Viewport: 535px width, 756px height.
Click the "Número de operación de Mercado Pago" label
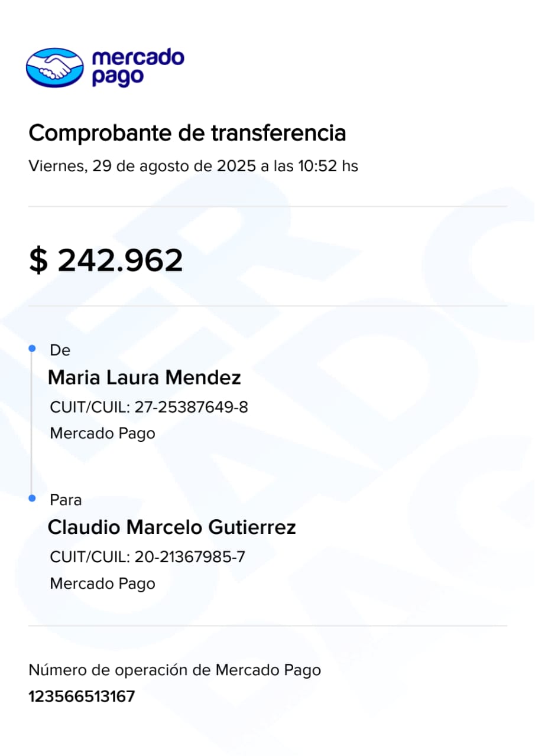click(174, 670)
